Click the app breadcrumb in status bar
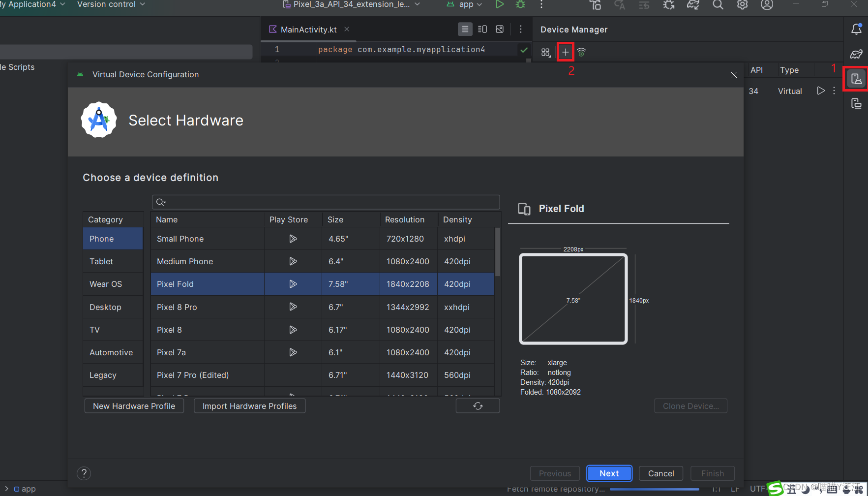868x496 pixels. [x=25, y=489]
